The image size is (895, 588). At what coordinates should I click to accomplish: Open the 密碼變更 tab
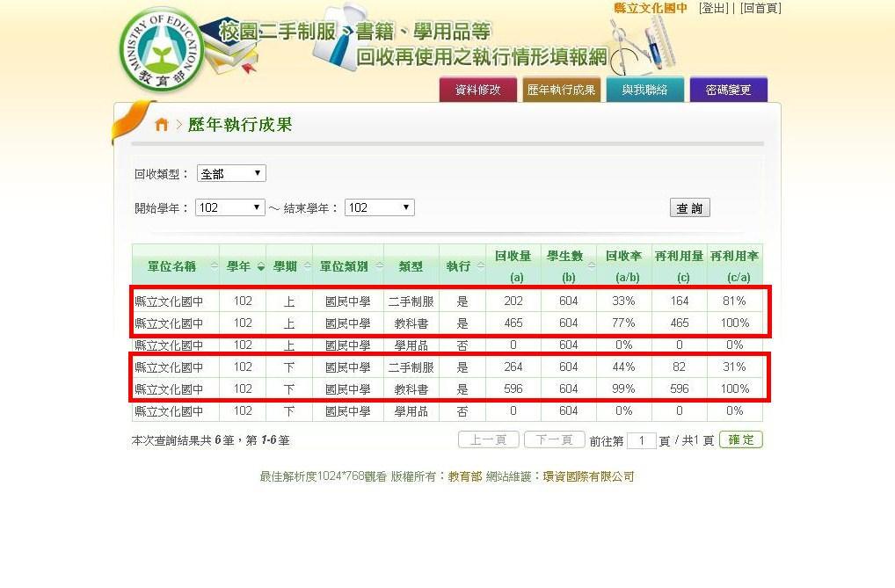728,90
